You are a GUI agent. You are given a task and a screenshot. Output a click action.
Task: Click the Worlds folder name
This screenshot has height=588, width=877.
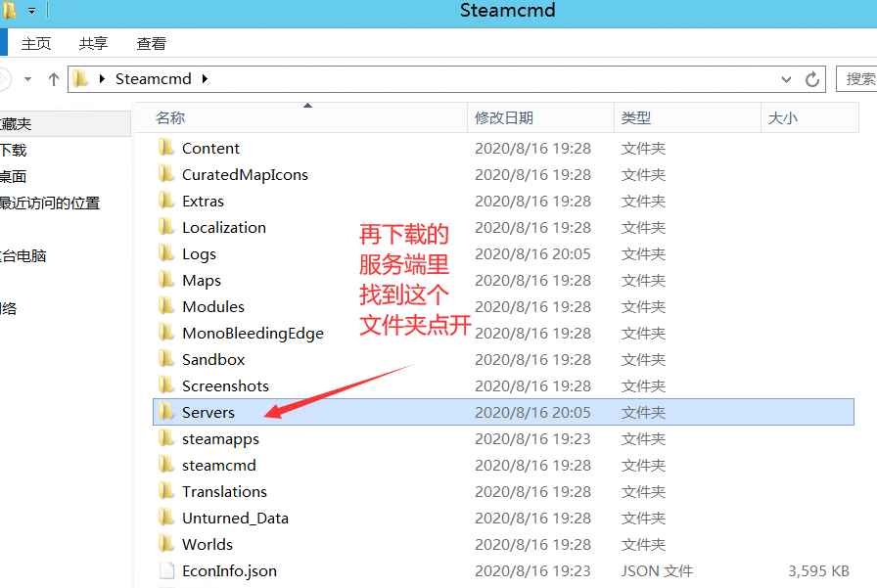(x=207, y=544)
